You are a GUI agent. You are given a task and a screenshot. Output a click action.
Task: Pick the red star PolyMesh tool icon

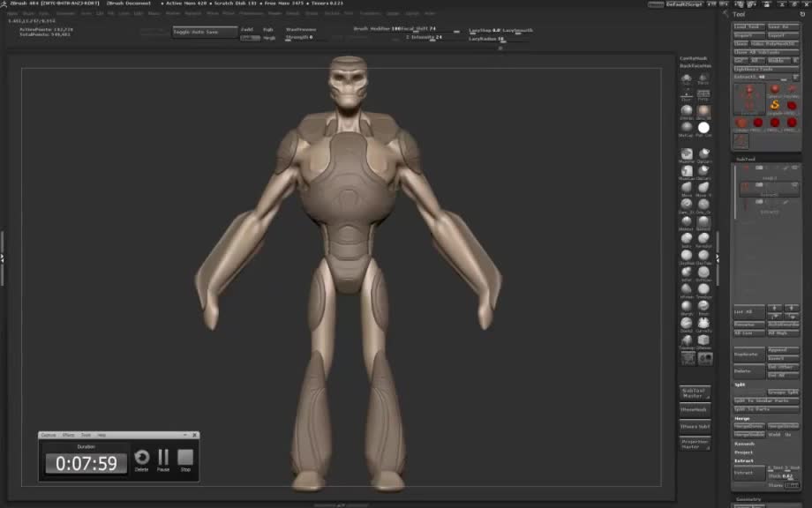[792, 89]
